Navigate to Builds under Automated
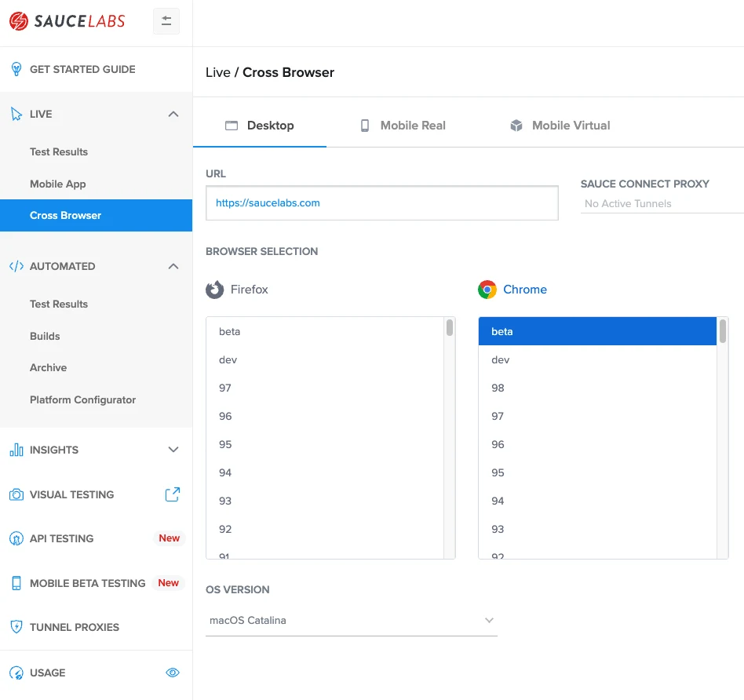This screenshot has width=744, height=700. click(45, 336)
